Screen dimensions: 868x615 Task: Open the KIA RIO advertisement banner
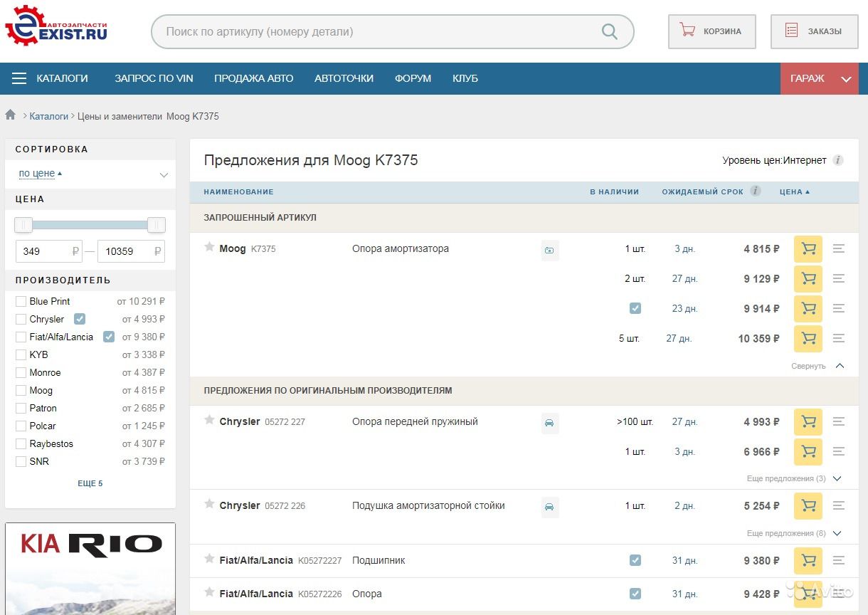click(x=90, y=569)
